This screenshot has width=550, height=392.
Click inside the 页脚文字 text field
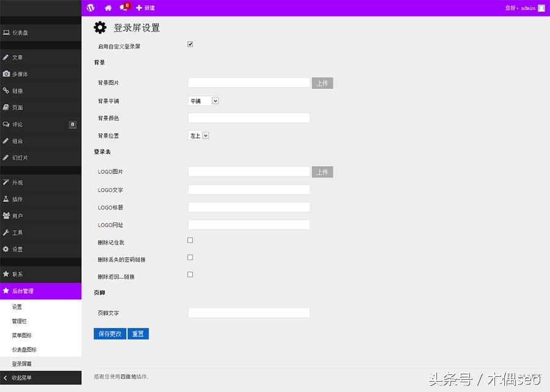[249, 313]
